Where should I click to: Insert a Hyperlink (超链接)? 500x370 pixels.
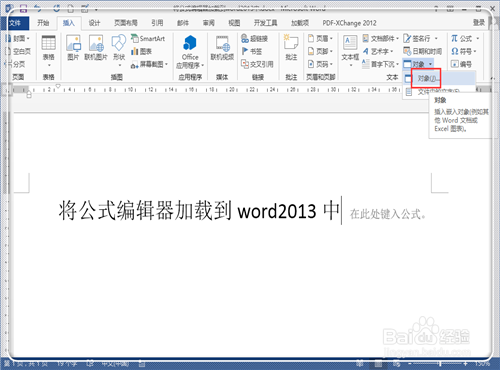pyautogui.click(x=254, y=39)
